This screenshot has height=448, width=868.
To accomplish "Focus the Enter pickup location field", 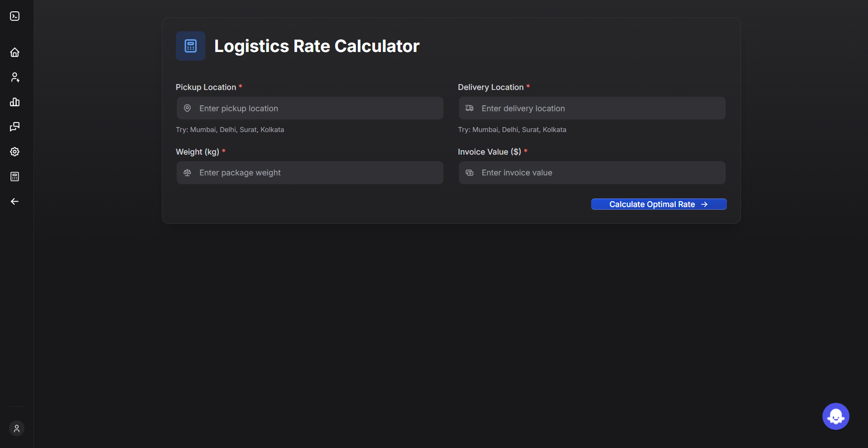I will point(317,108).
